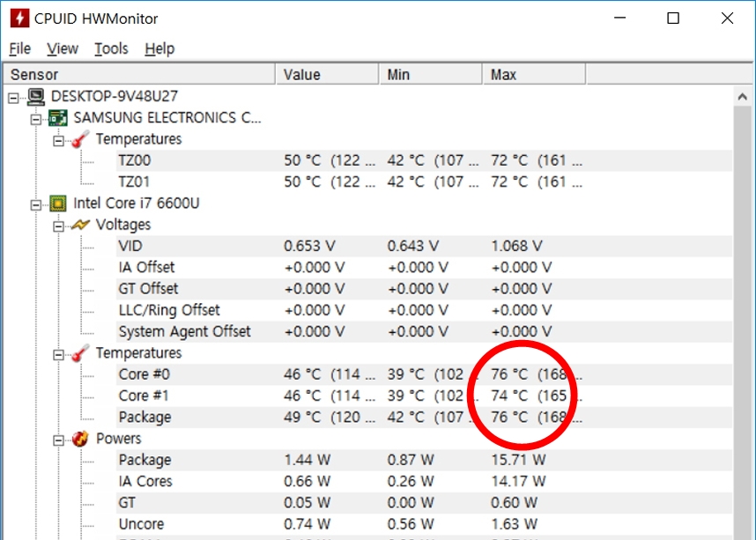Click the scrollbar up arrow
The width and height of the screenshot is (756, 540).
coord(743,97)
